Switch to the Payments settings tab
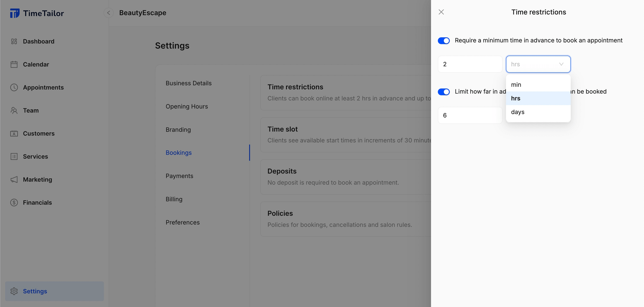This screenshot has width=644, height=307. click(179, 176)
